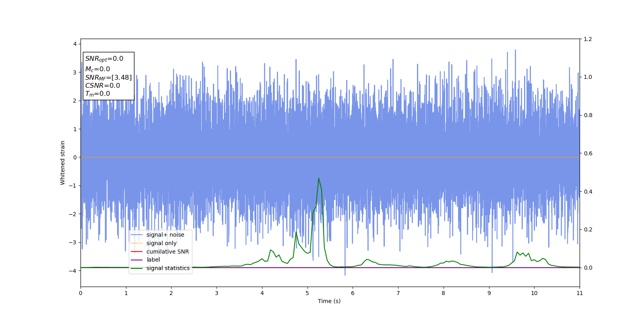The image size is (644, 322).
Task: Click the purple line swatch beside 'label'
Action: click(x=137, y=260)
